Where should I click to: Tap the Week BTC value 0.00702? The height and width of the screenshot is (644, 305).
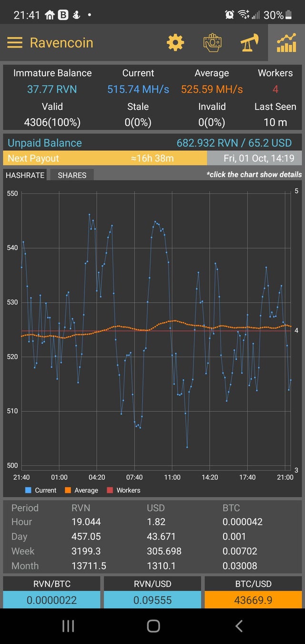point(240,551)
